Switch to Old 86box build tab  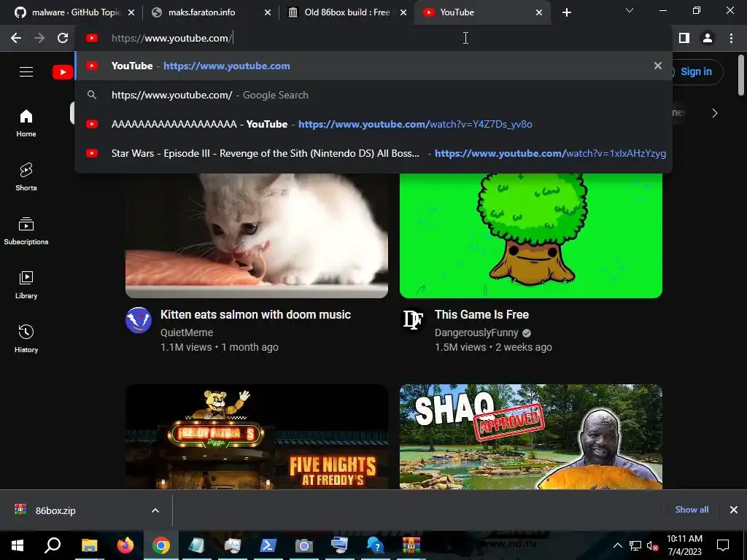pos(345,12)
